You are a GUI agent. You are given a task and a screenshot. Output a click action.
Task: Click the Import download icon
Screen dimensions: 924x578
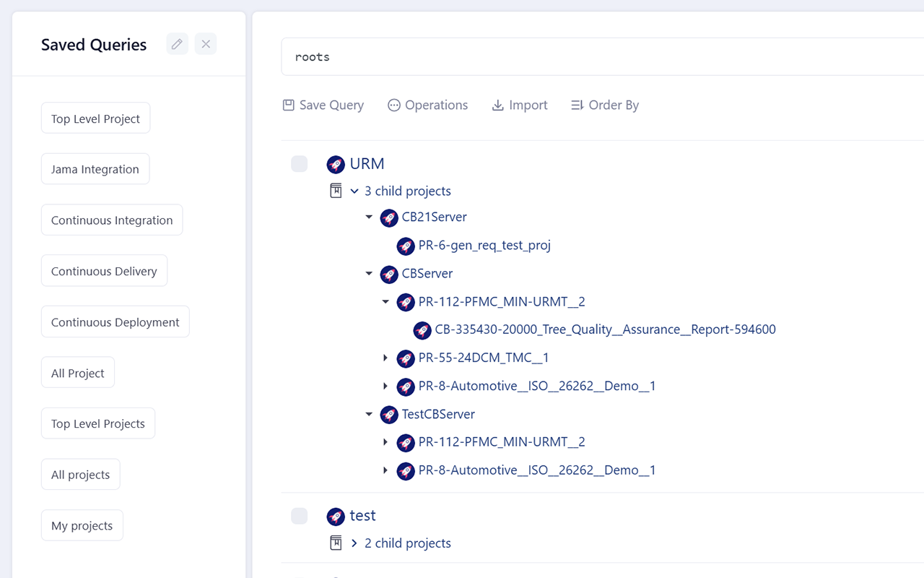[497, 105]
